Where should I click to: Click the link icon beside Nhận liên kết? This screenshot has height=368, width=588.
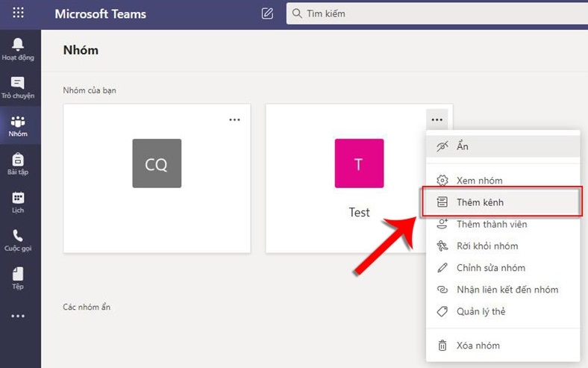[x=442, y=290]
